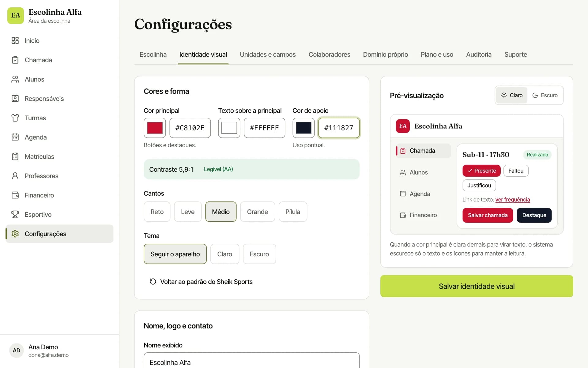This screenshot has width=588, height=368.
Task: Click Salvar identidade visual button
Action: [x=477, y=286]
